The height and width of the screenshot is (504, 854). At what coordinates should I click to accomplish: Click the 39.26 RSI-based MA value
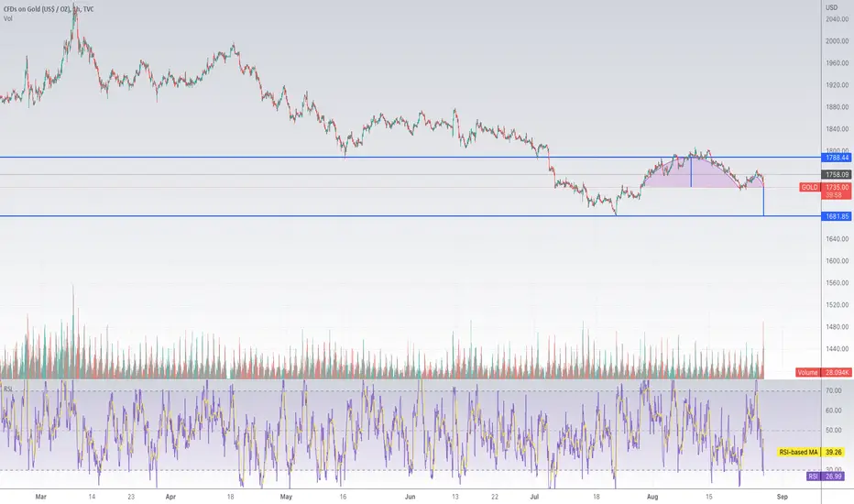tap(833, 453)
